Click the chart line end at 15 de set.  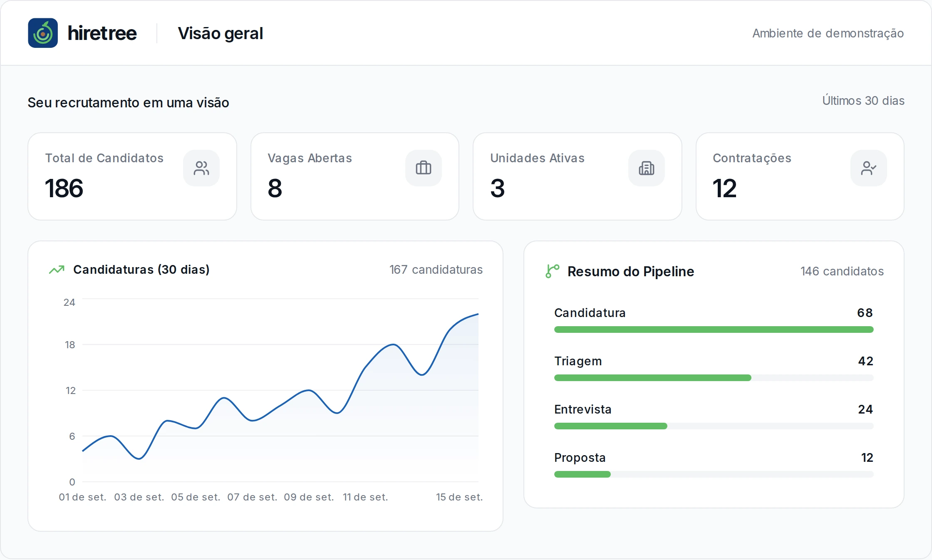pyautogui.click(x=478, y=314)
